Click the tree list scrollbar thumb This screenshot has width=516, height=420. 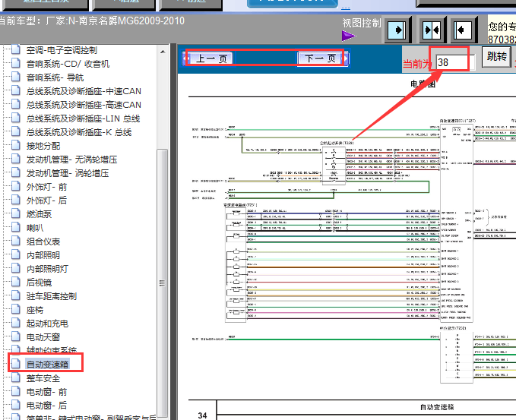pos(162,283)
